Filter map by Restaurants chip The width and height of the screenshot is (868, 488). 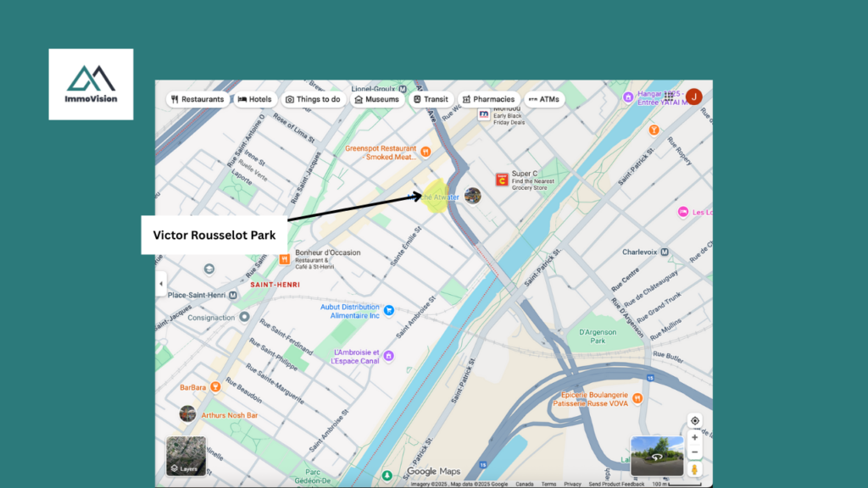pos(198,99)
